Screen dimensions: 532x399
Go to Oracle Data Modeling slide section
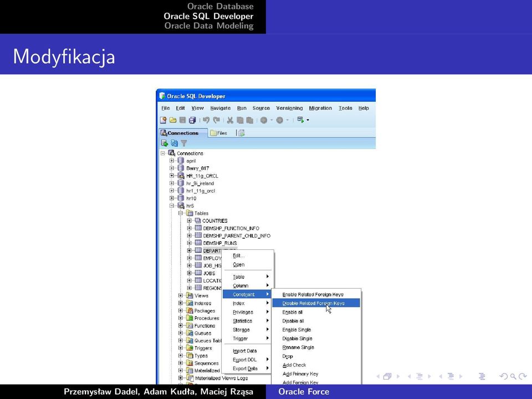(209, 26)
